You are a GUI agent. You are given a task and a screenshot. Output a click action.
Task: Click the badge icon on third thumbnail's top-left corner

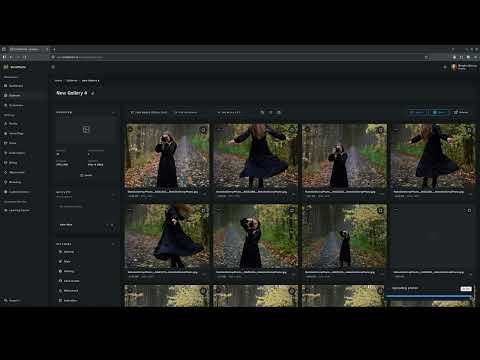(307, 129)
